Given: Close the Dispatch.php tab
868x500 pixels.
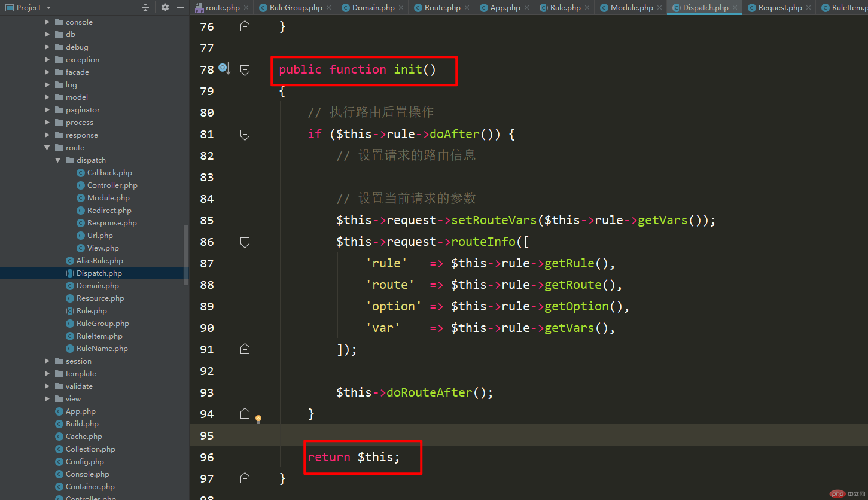Looking at the screenshot, I should (x=735, y=8).
